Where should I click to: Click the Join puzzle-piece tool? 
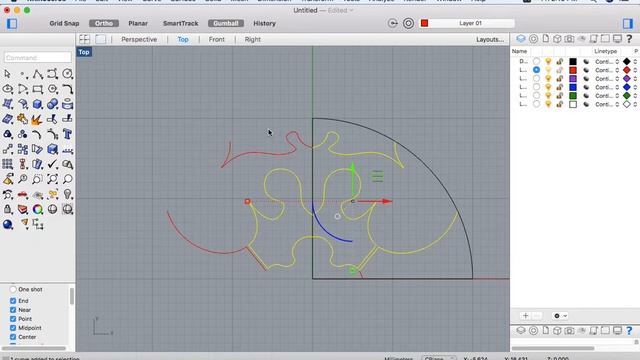22,119
